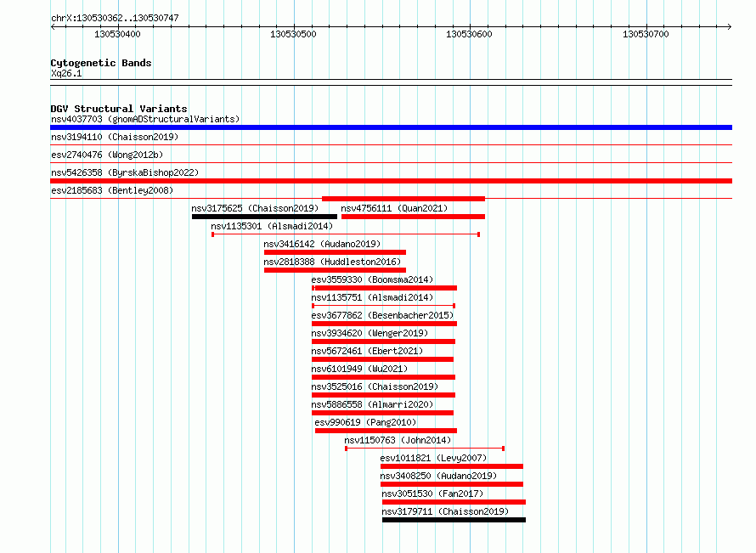This screenshot has width=756, height=553.
Task: Click the nsv2818388 (Huddleston2016) label
Action: click(x=332, y=262)
